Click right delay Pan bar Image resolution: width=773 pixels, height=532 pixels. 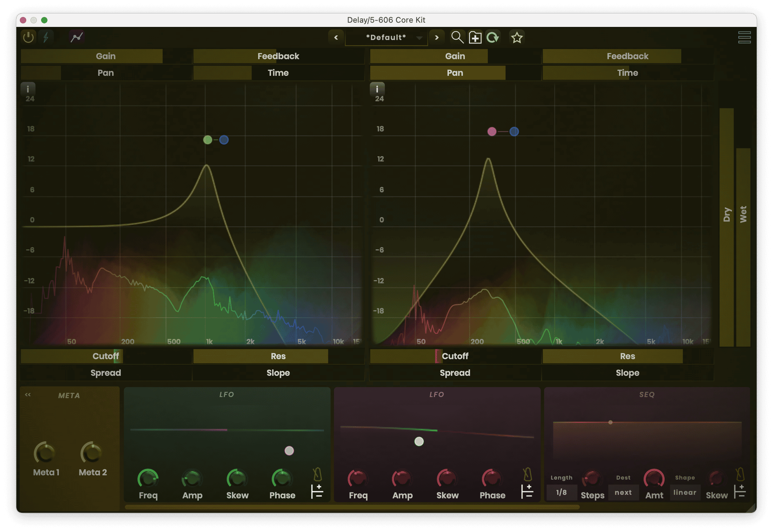click(455, 73)
